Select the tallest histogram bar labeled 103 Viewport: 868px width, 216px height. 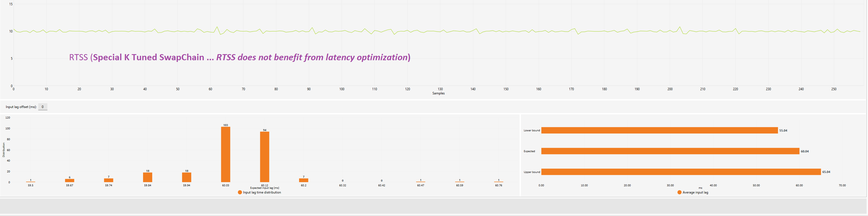(225, 155)
